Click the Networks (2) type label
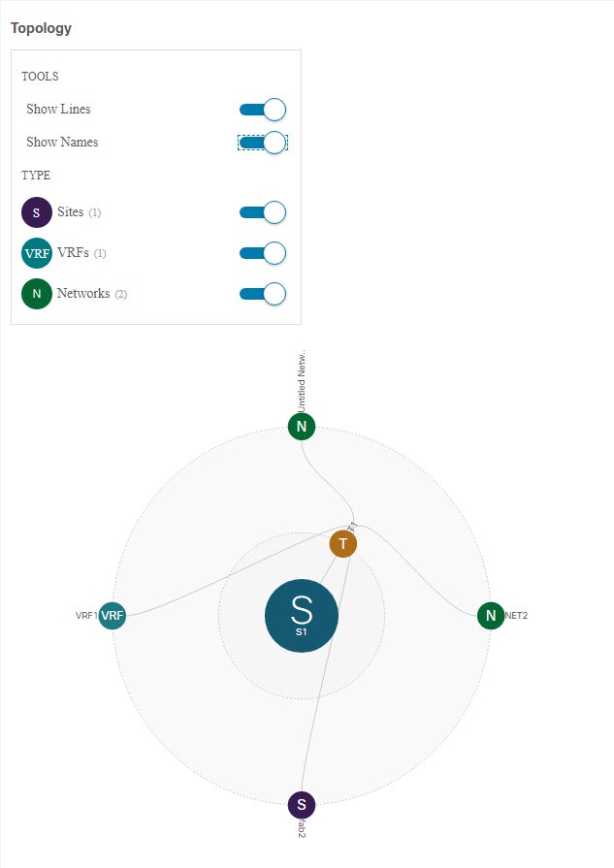Image resolution: width=614 pixels, height=868 pixels. (x=92, y=294)
